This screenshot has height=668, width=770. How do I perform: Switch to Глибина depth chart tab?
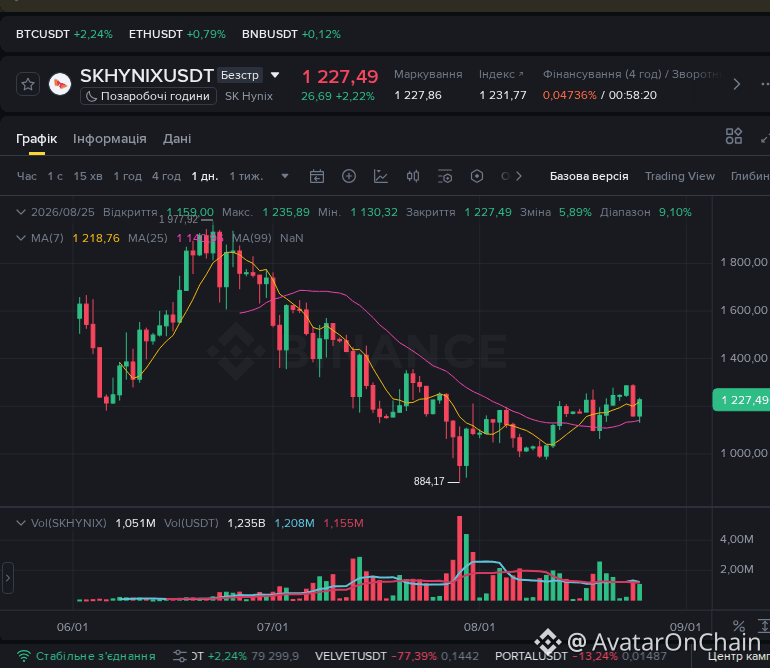point(750,176)
